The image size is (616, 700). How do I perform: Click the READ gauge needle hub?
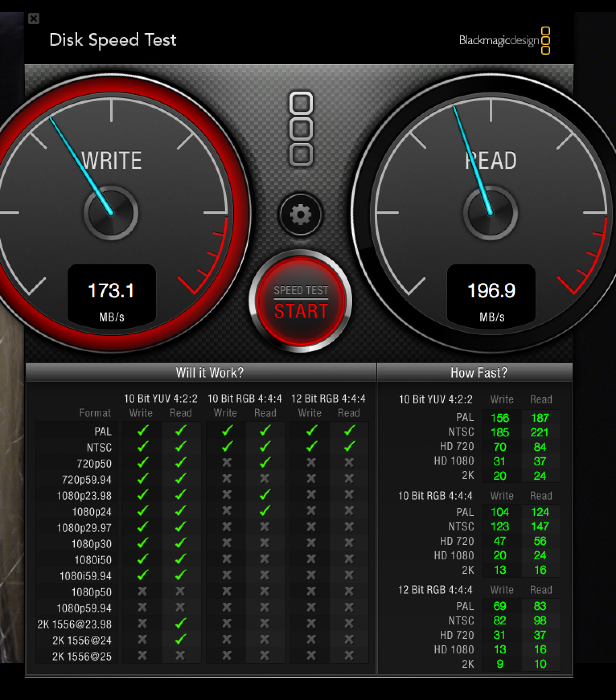coord(491,213)
